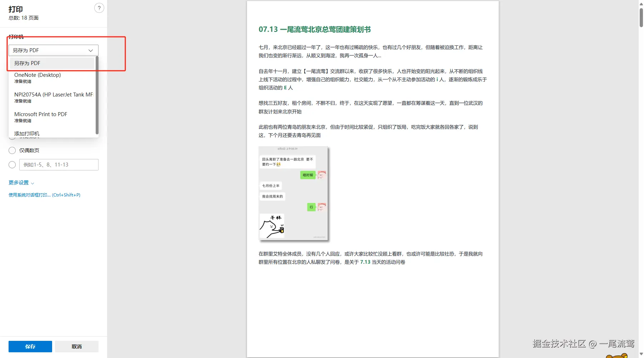The height and width of the screenshot is (358, 644).
Task: Click the preview scrollbar down arrow
Action: (641, 354)
